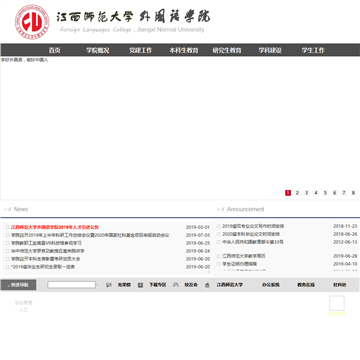
Task: Click the date 2012-06-13 in Announcement list
Action: click(345, 242)
